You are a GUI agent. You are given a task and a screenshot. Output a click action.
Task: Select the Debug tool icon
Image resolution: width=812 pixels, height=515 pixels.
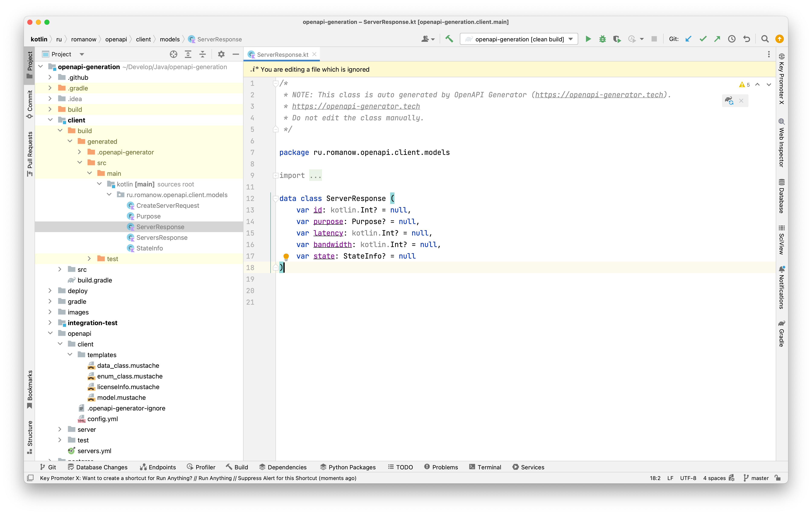point(602,39)
